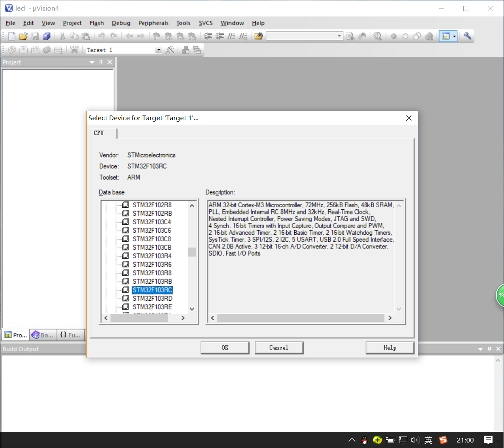
Task: Open the Project menu
Action: pyautogui.click(x=72, y=23)
